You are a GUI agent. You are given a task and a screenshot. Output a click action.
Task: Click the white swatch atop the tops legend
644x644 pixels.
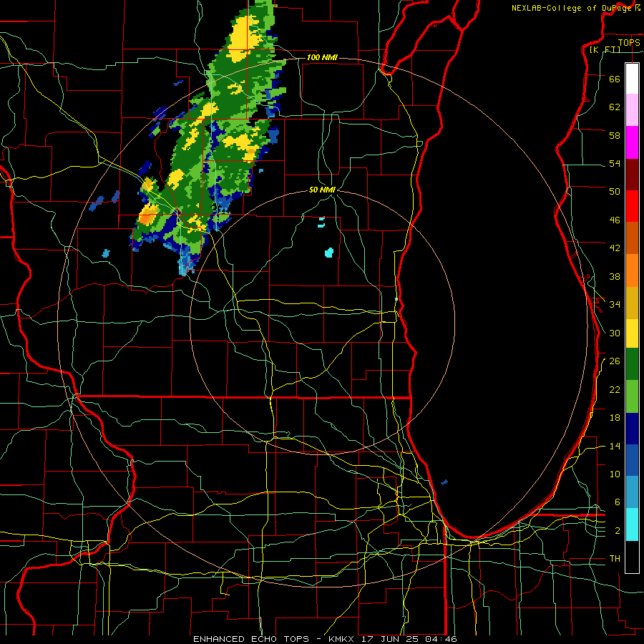632,79
